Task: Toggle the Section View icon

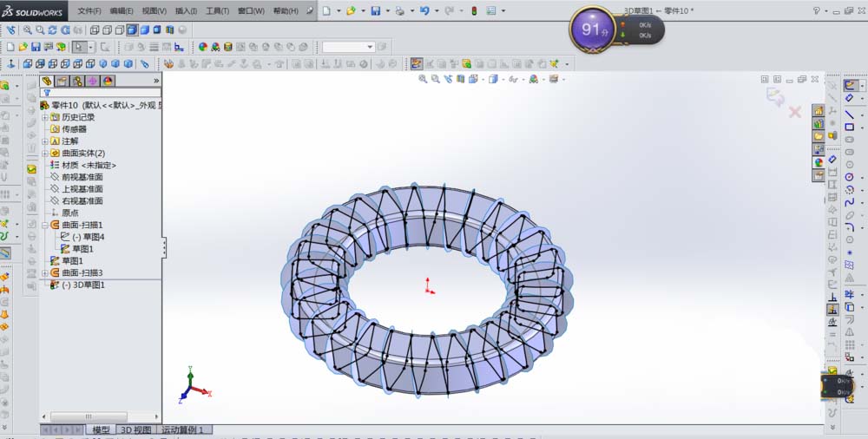Action: 169,30
